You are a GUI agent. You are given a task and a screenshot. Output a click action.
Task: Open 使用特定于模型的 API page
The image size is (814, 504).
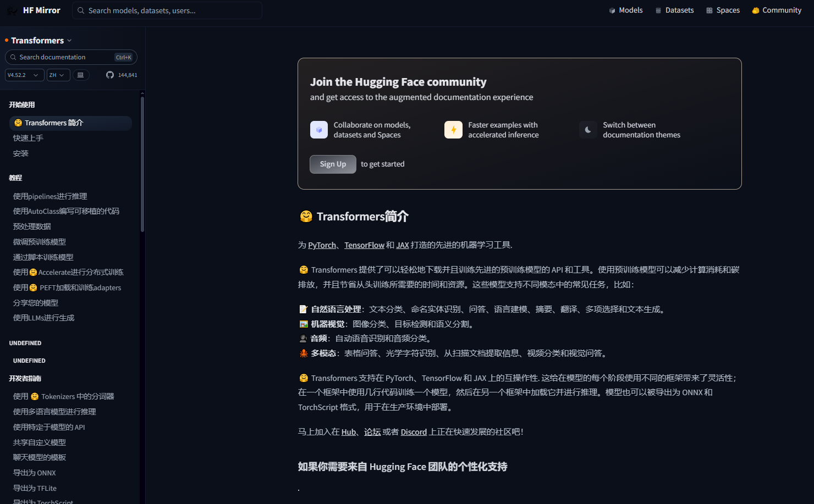click(x=49, y=427)
